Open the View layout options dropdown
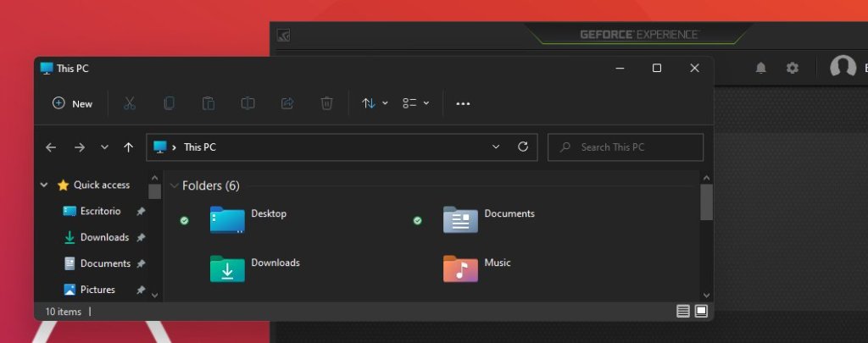The image size is (868, 343). click(415, 103)
